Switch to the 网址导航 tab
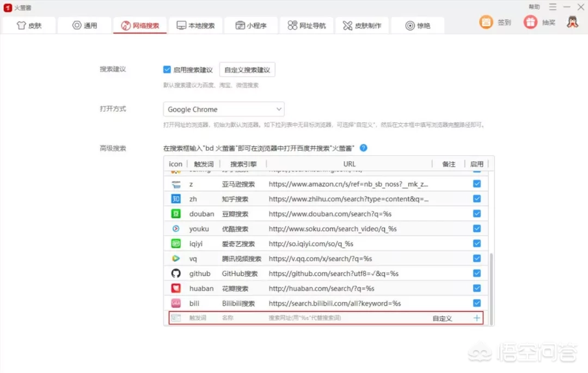588x373 pixels. [x=307, y=25]
